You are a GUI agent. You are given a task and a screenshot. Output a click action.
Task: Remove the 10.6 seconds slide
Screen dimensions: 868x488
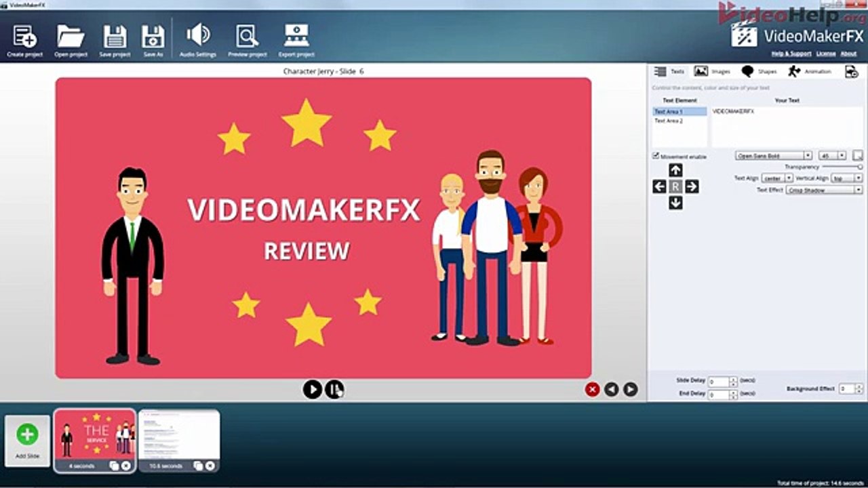(x=210, y=466)
